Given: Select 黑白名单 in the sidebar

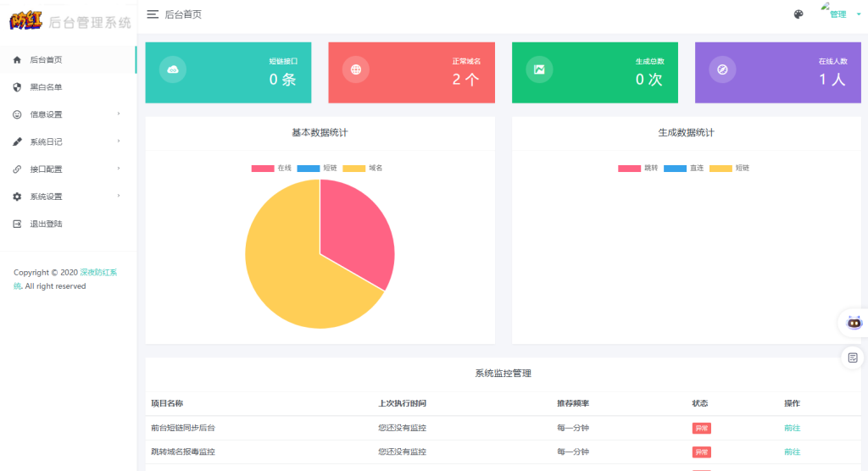Looking at the screenshot, I should tap(46, 87).
